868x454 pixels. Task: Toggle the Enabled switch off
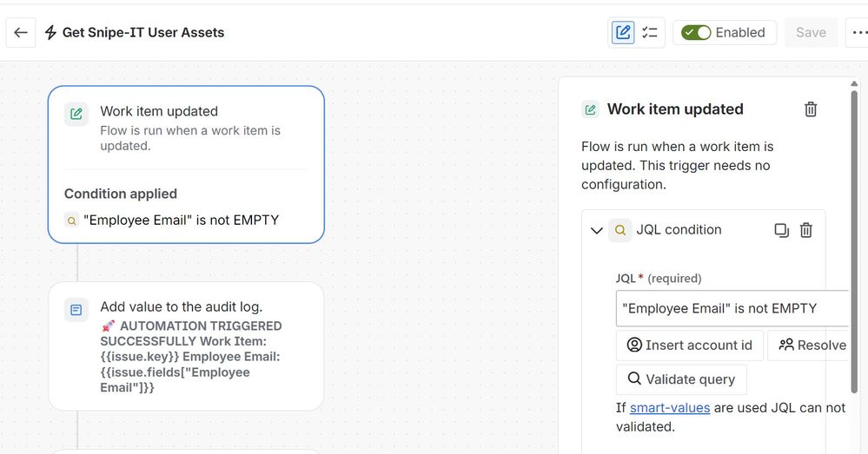point(696,33)
